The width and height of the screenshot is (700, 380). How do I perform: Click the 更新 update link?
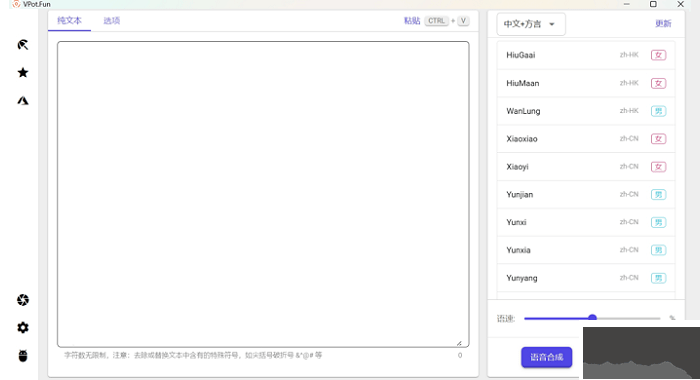663,24
